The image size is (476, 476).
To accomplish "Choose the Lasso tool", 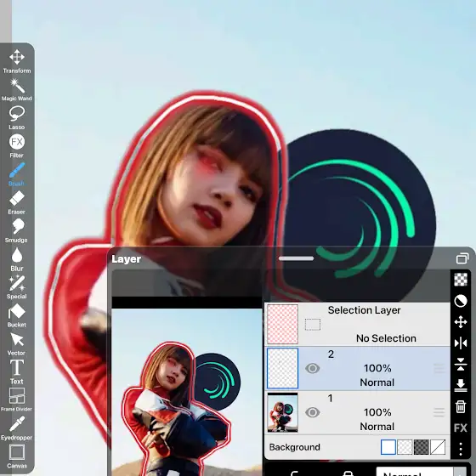I will pos(17,118).
